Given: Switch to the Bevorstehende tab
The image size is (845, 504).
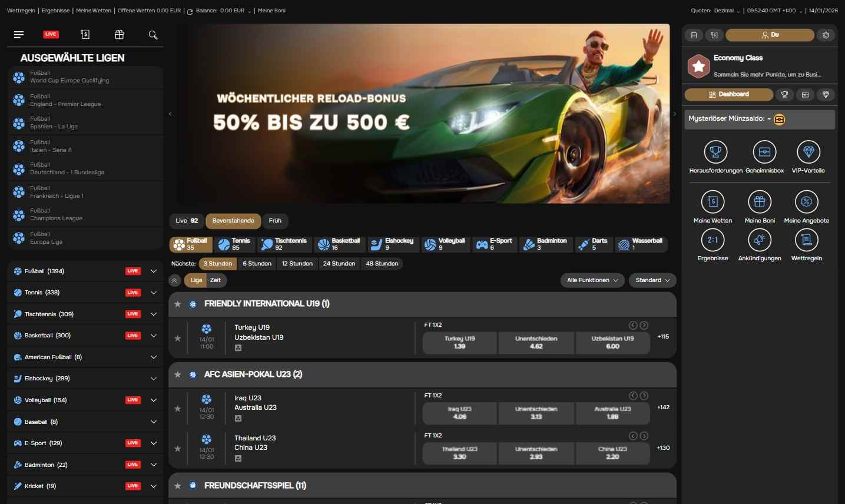Looking at the screenshot, I should click(x=233, y=221).
